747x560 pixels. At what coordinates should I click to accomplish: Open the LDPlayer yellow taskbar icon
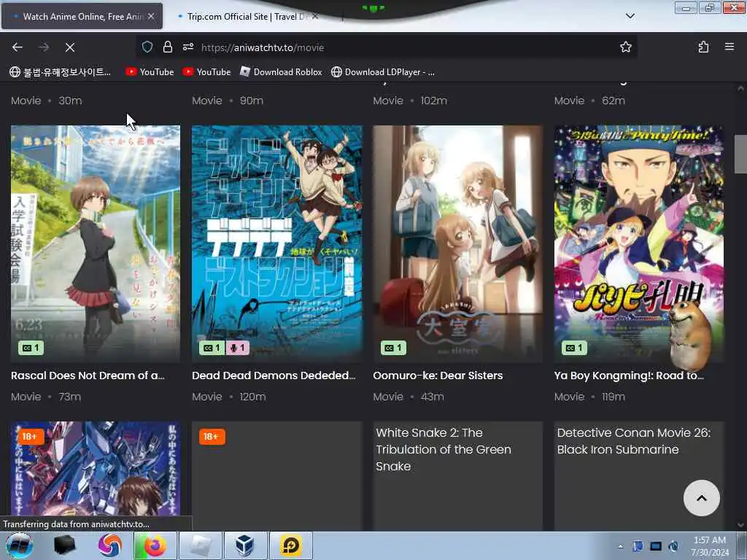[x=291, y=545]
